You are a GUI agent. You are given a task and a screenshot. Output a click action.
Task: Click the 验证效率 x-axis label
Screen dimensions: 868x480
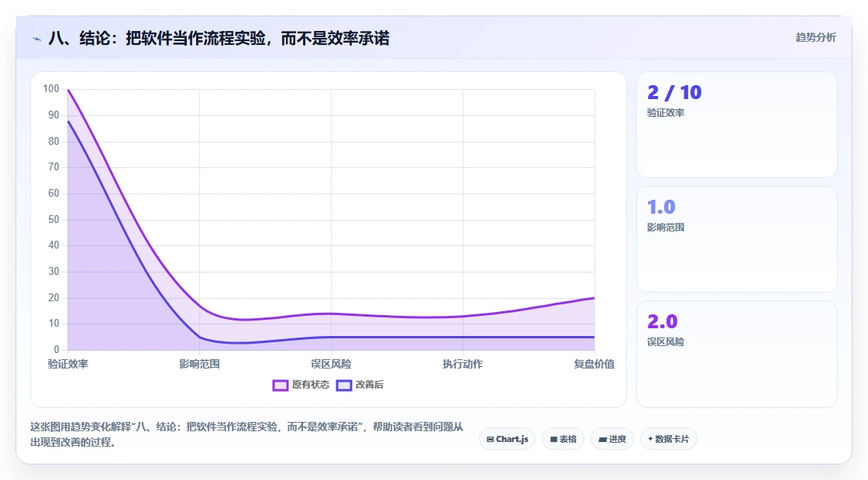pyautogui.click(x=68, y=364)
